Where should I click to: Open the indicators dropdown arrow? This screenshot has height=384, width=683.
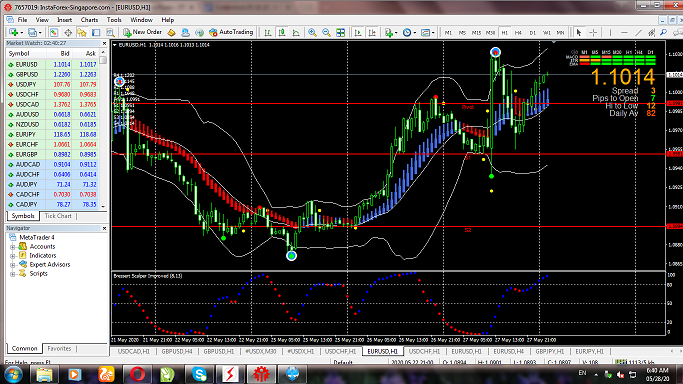396,33
